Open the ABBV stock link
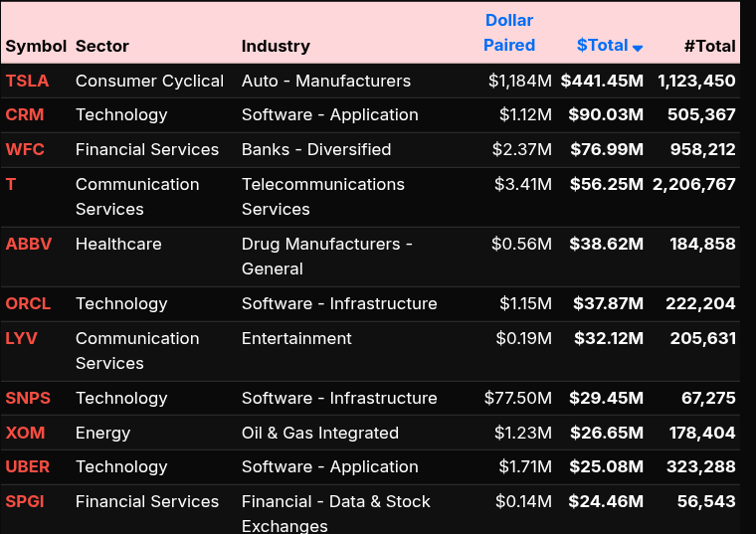Image resolution: width=756 pixels, height=534 pixels. (29, 244)
